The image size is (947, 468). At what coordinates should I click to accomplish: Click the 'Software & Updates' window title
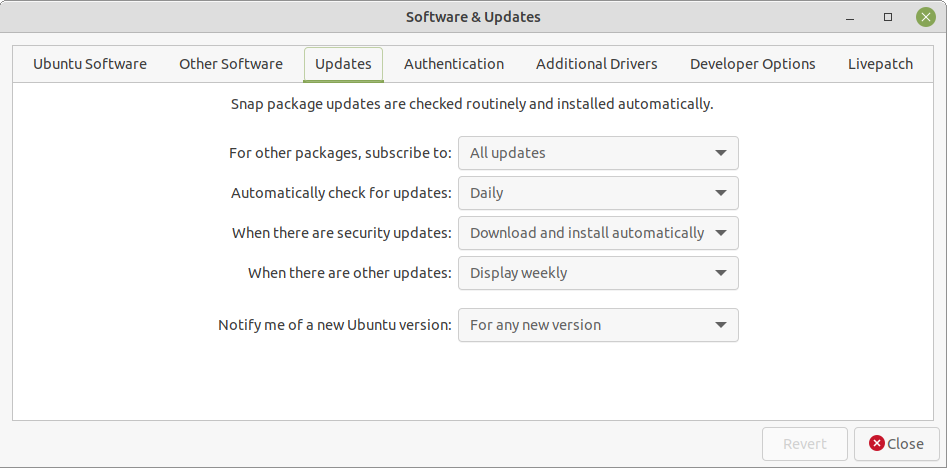(x=473, y=17)
